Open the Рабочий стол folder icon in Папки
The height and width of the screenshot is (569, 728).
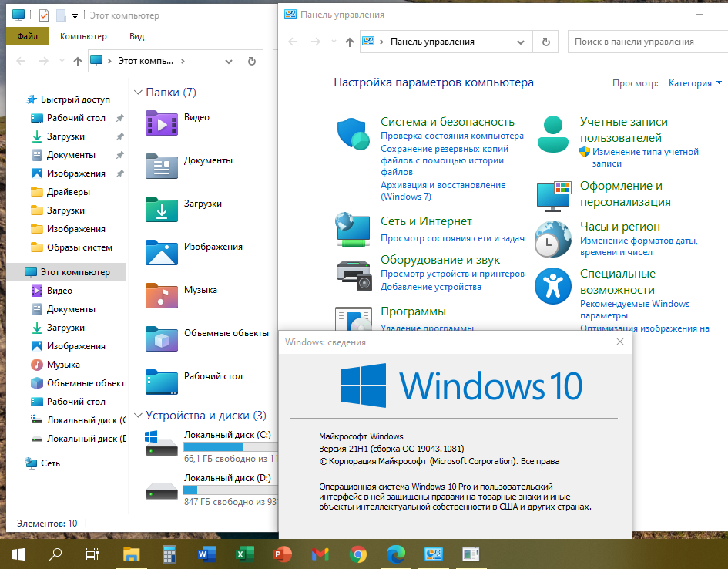pos(161,382)
